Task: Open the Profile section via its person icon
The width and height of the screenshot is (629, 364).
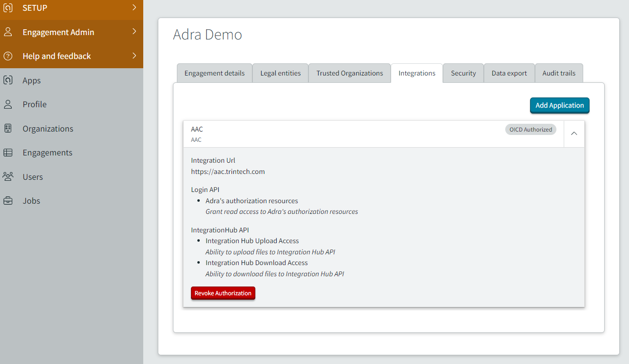Action: tap(8, 104)
